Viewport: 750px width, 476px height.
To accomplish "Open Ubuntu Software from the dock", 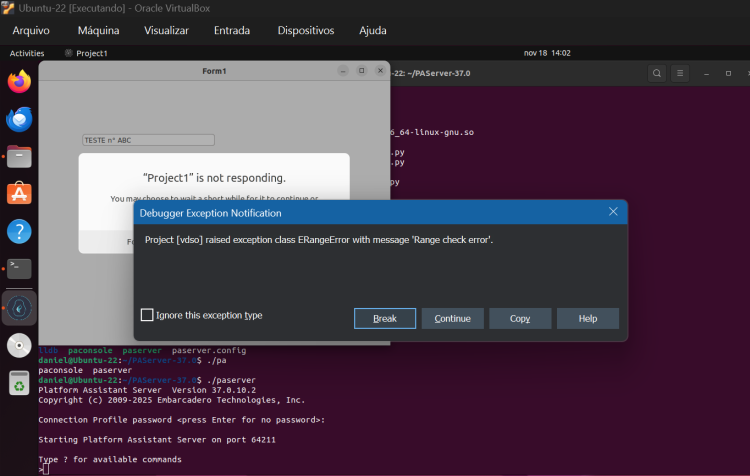I will coord(19,193).
